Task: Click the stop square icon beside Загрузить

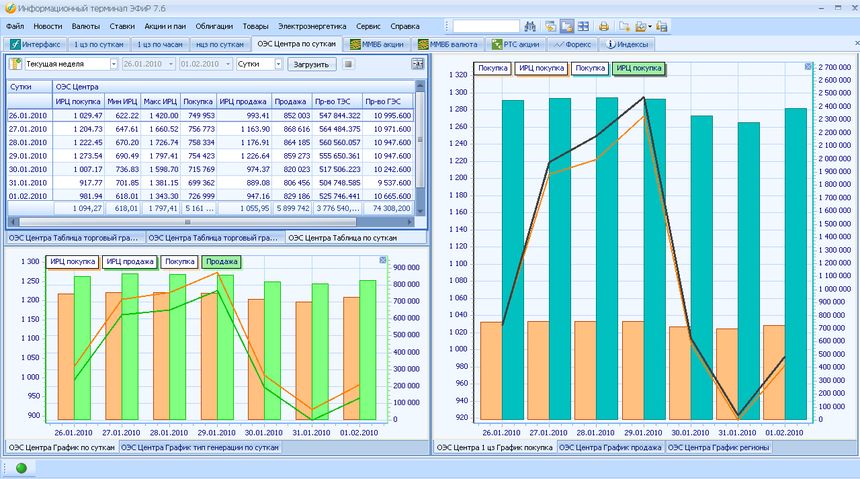Action: point(348,64)
